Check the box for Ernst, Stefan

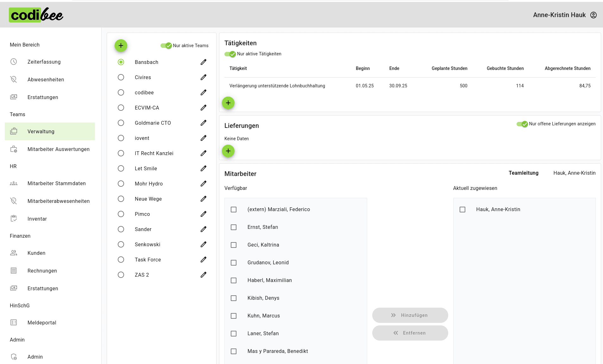234,227
